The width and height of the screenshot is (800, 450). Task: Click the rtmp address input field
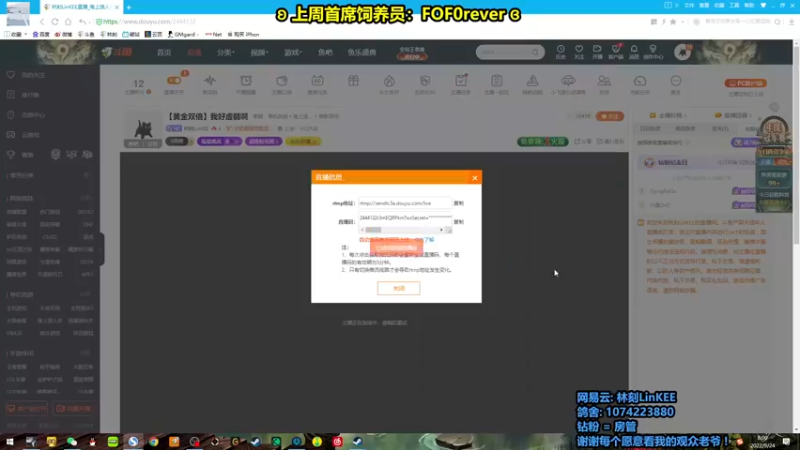tap(405, 203)
